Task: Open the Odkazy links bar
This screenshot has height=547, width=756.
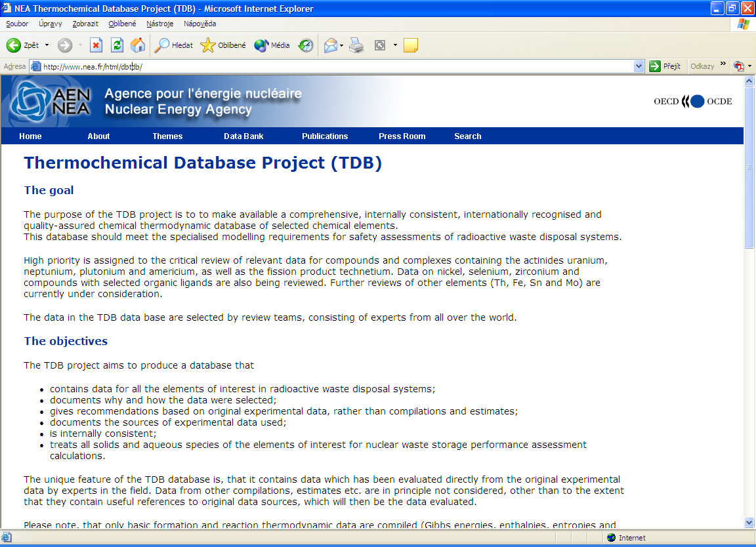Action: pyautogui.click(x=702, y=66)
